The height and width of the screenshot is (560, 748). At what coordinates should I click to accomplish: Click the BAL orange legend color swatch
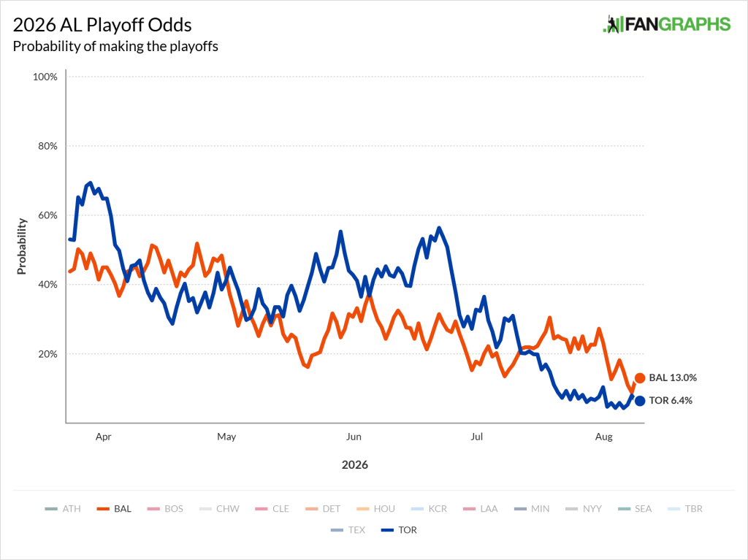pyautogui.click(x=103, y=509)
